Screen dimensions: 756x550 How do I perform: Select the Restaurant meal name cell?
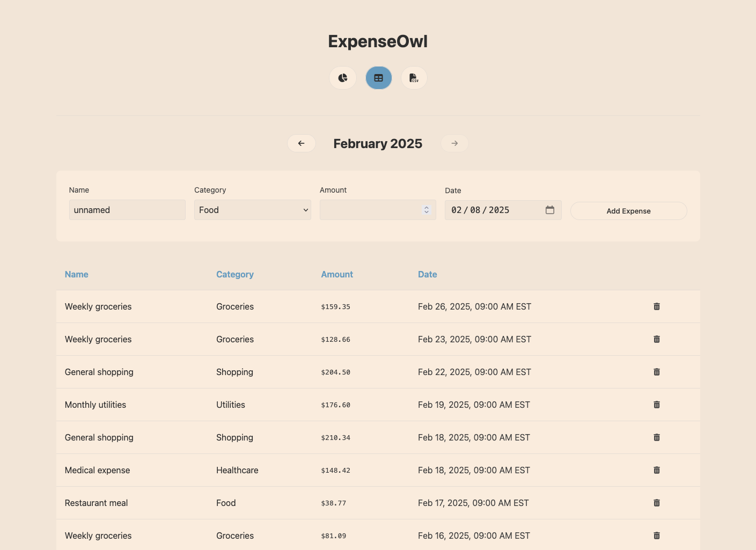97,503
